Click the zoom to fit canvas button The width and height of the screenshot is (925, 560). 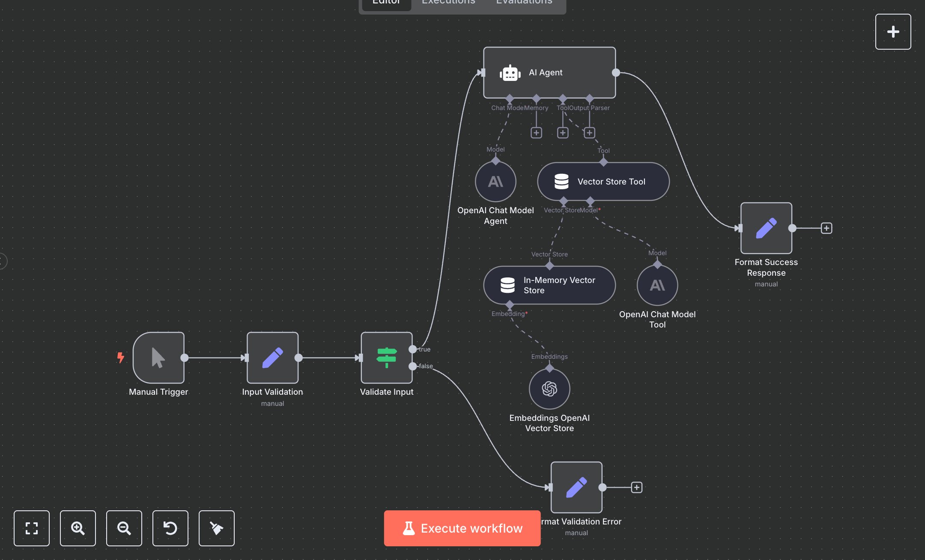click(x=32, y=528)
